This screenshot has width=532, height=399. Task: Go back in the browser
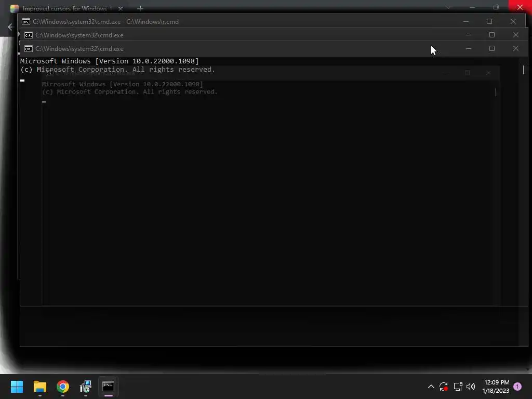click(x=10, y=27)
